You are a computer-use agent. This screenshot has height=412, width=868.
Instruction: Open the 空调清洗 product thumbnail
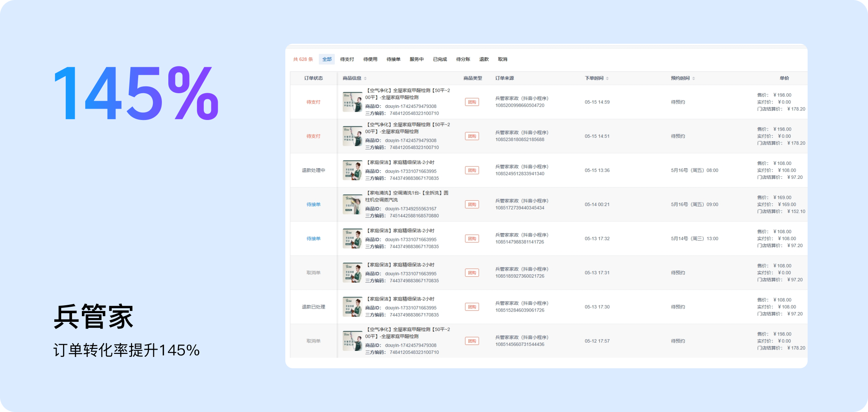coord(352,204)
